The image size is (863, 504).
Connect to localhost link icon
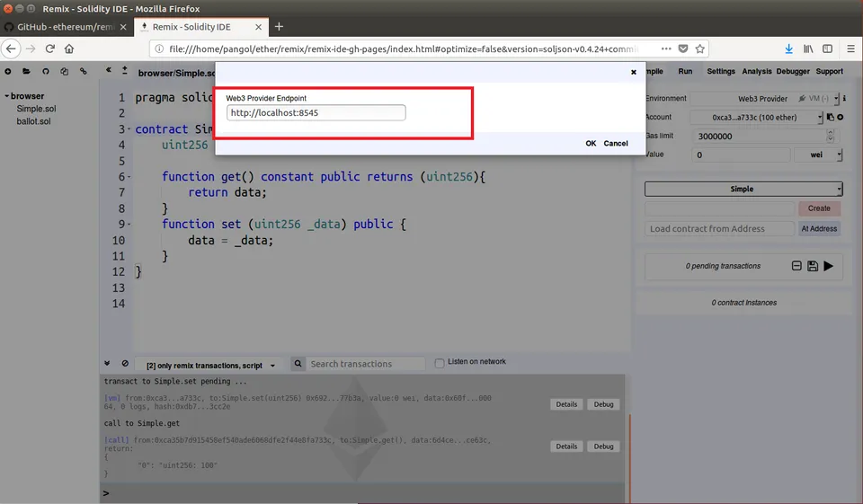(x=83, y=72)
